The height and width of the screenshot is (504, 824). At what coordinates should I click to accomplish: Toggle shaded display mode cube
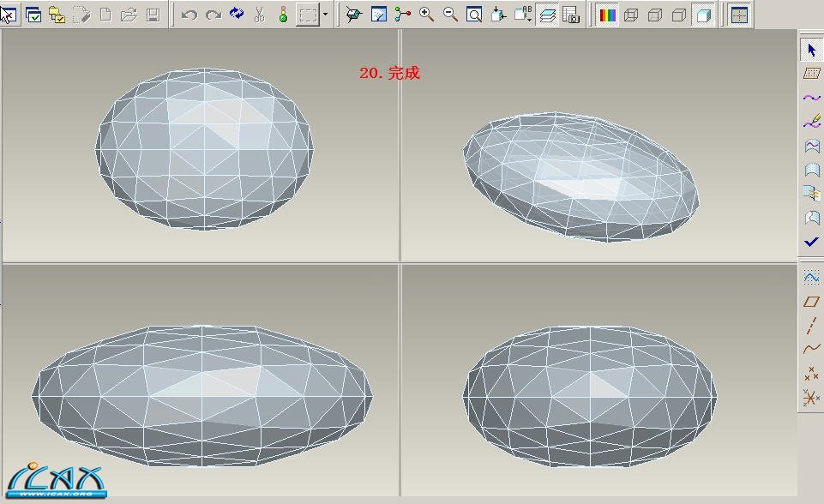pyautogui.click(x=703, y=15)
